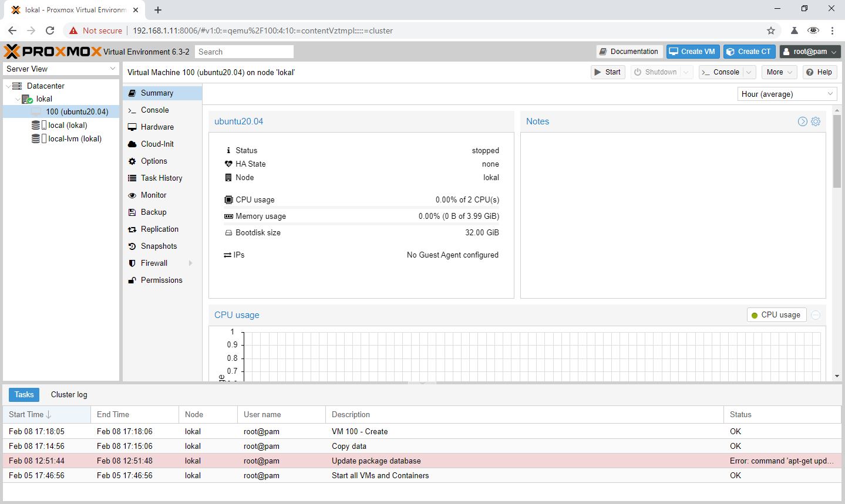Image resolution: width=845 pixels, height=504 pixels.
Task: Collapse the Notes panel
Action: 802,121
